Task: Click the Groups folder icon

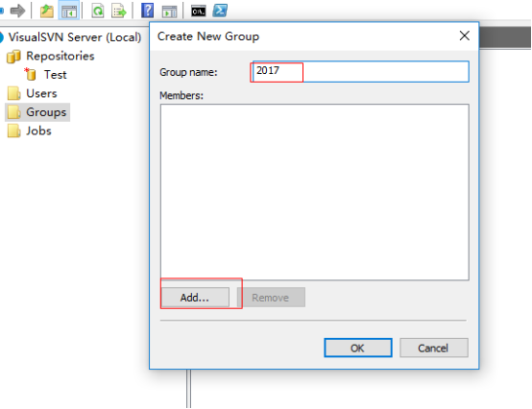Action: click(x=13, y=112)
